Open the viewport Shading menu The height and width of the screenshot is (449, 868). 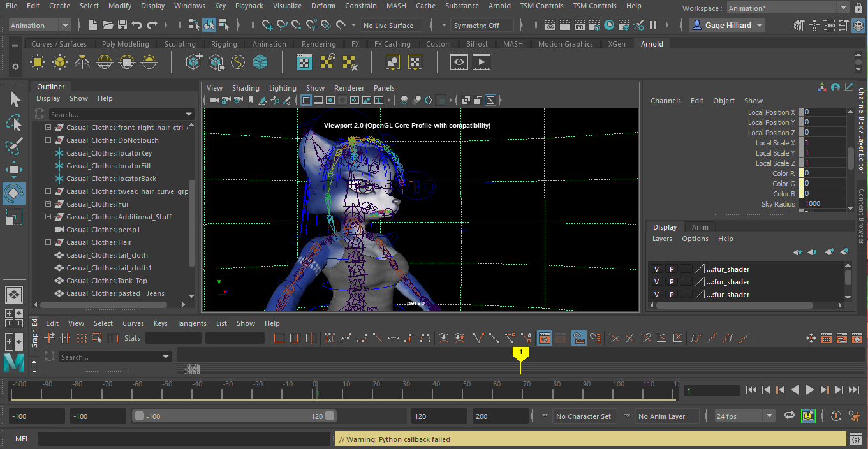click(x=246, y=88)
